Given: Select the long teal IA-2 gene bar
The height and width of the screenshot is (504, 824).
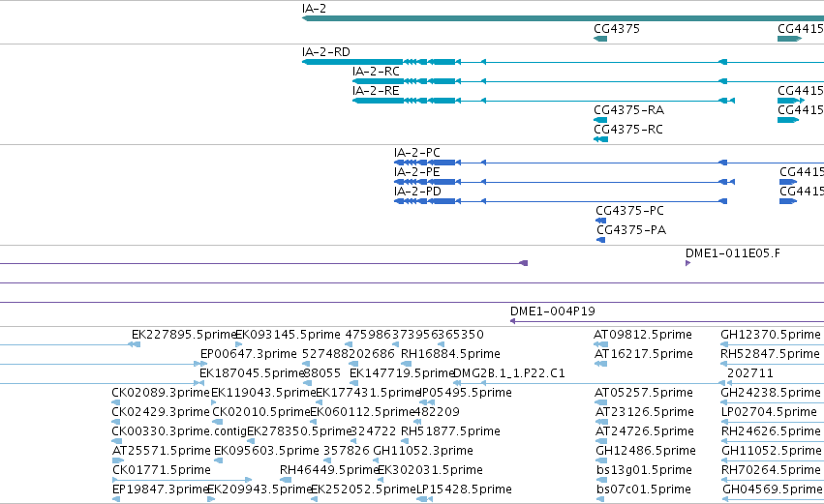Looking at the screenshot, I should point(563,18).
